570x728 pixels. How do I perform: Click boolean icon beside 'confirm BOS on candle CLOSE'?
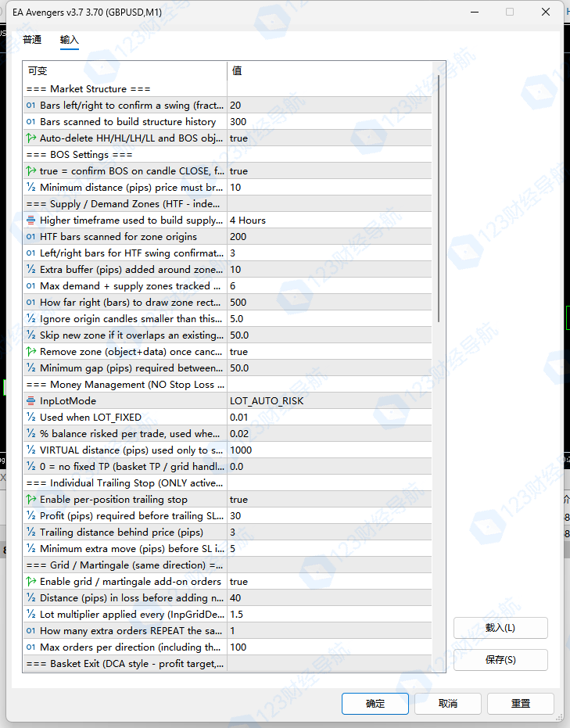point(30,171)
